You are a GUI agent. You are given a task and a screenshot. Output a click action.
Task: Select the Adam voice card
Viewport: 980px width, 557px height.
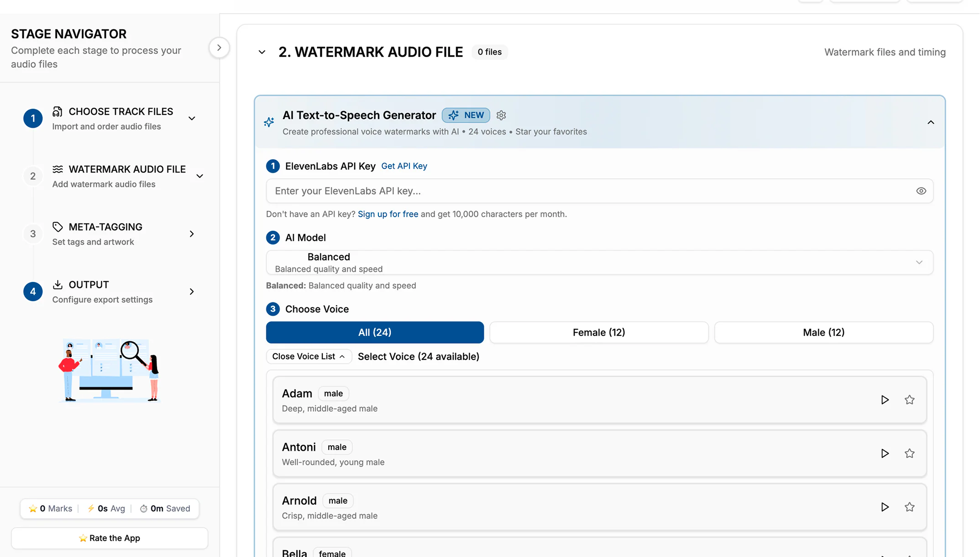tap(599, 400)
